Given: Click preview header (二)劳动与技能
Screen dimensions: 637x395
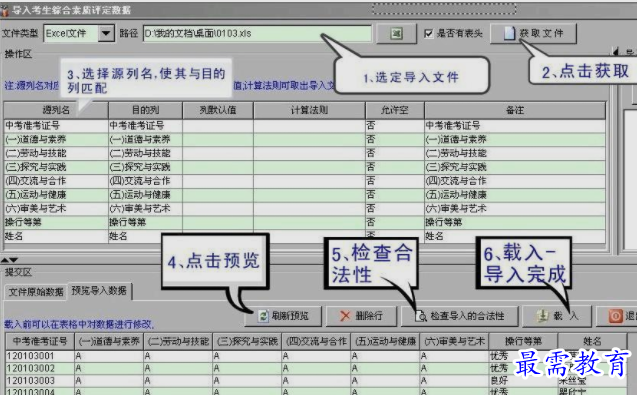Looking at the screenshot, I should click(178, 341).
